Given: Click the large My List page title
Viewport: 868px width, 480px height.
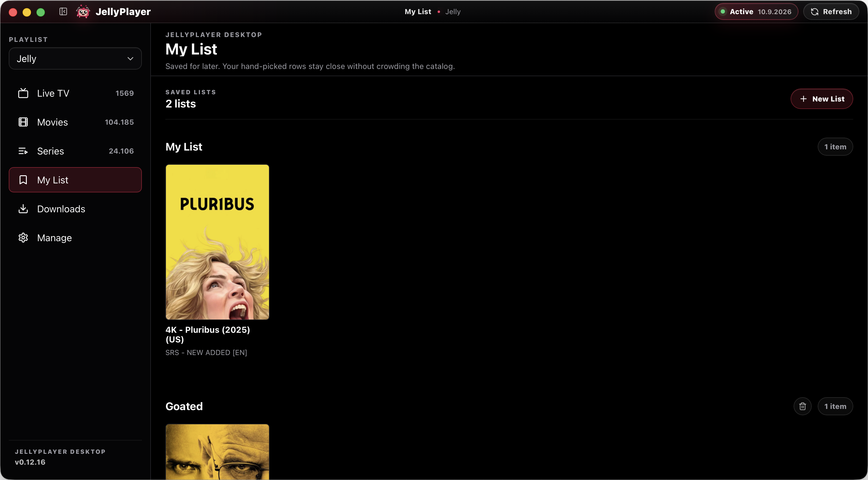Looking at the screenshot, I should [191, 49].
